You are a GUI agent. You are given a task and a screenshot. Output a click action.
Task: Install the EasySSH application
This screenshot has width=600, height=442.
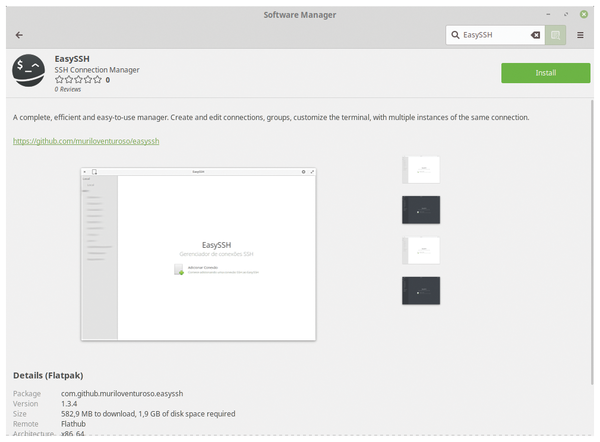546,73
